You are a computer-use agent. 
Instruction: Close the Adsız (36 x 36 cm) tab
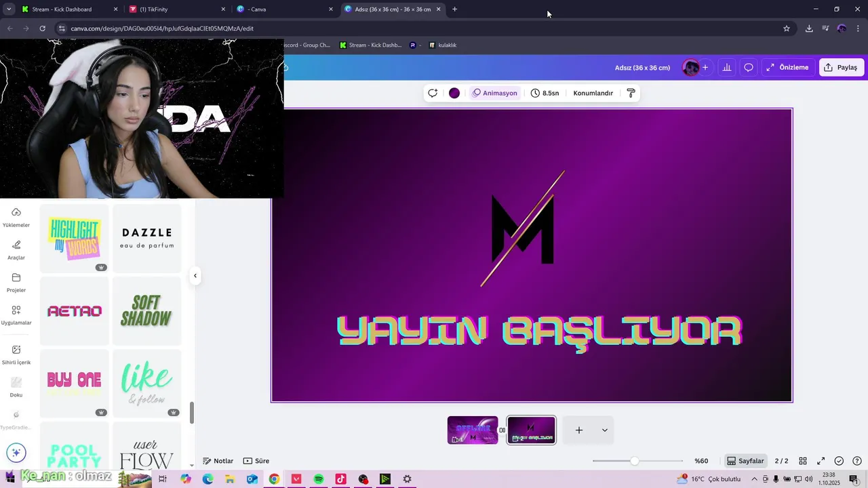click(438, 9)
